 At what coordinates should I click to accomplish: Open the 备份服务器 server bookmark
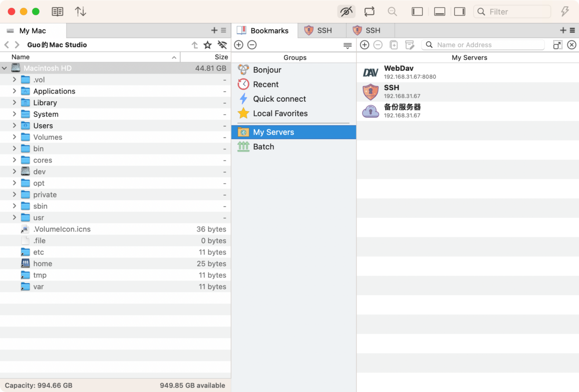click(402, 110)
